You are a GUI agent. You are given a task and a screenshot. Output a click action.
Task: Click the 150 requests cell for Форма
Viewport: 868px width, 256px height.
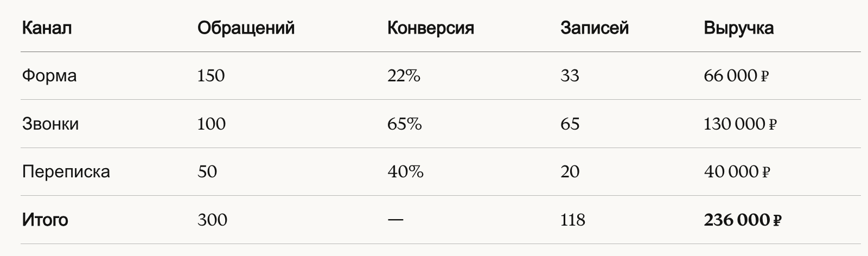coord(211,75)
